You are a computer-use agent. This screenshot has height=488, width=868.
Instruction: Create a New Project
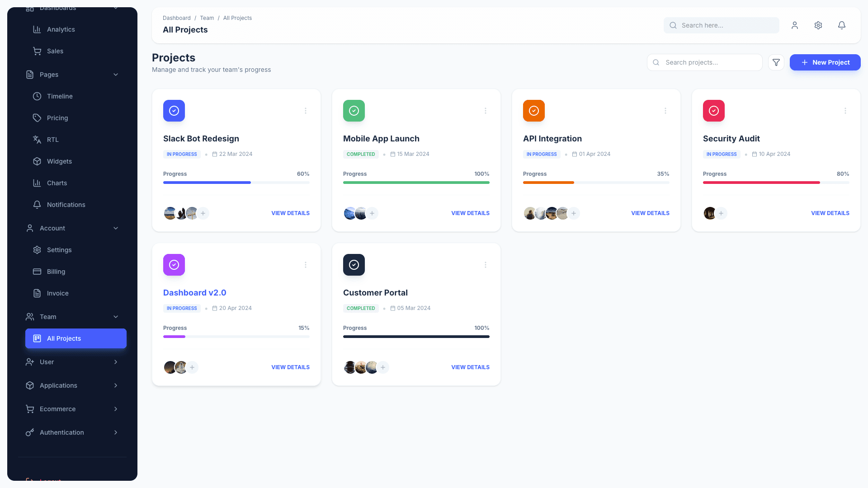point(825,62)
